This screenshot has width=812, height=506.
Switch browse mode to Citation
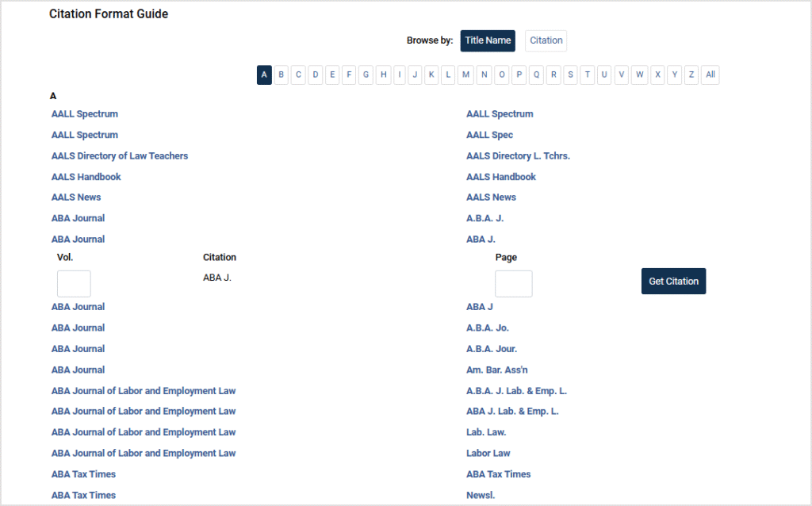tap(546, 40)
